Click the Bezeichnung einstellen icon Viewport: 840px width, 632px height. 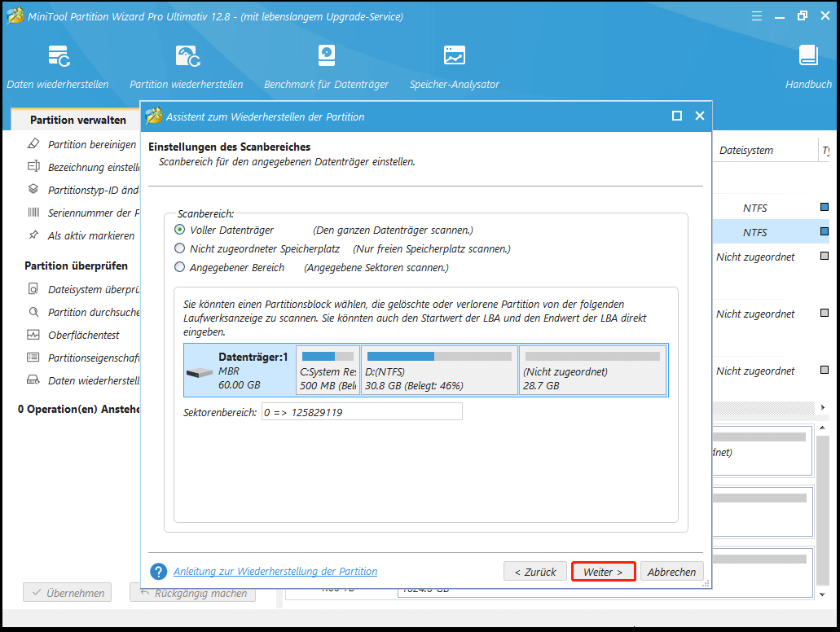[33, 167]
